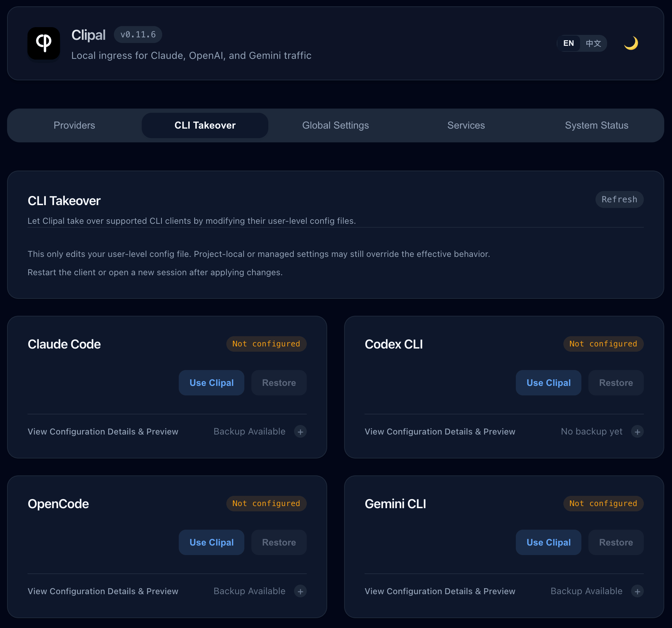Click plus icon beside Claude Code backup

tap(300, 431)
